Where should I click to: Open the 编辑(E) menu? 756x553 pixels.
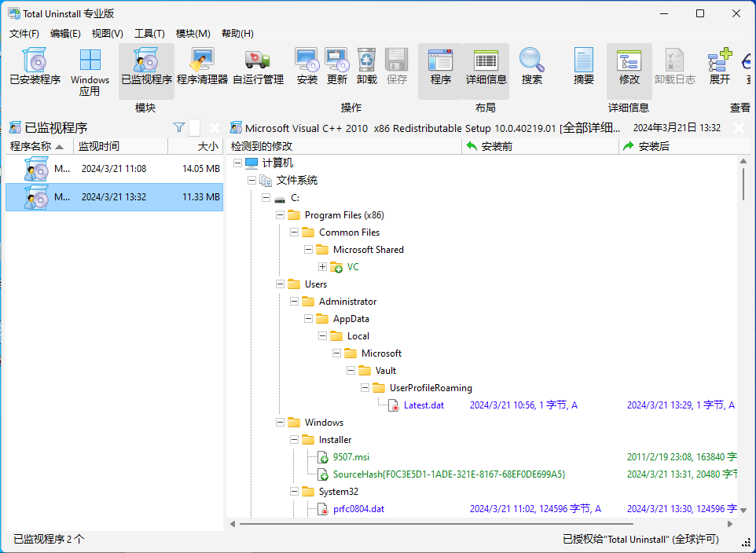[65, 33]
